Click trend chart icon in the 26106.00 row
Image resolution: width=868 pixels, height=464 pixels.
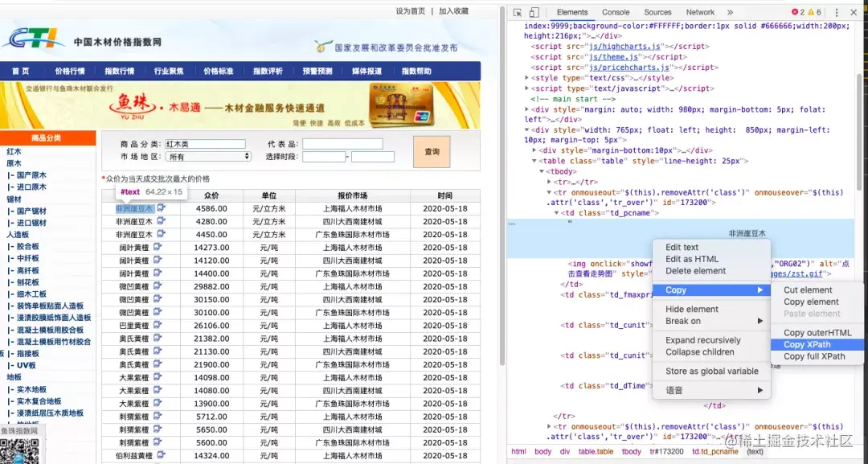pos(158,325)
